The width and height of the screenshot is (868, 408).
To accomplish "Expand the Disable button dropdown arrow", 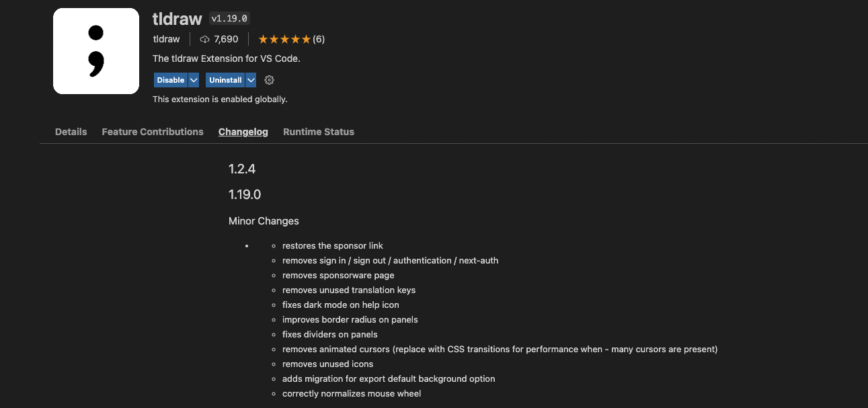I will tap(194, 80).
